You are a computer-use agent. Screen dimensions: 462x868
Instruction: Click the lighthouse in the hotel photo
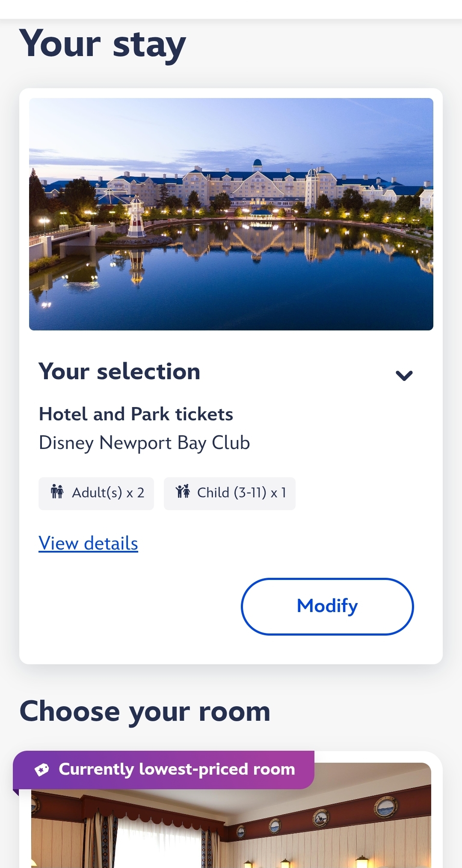pyautogui.click(x=136, y=217)
